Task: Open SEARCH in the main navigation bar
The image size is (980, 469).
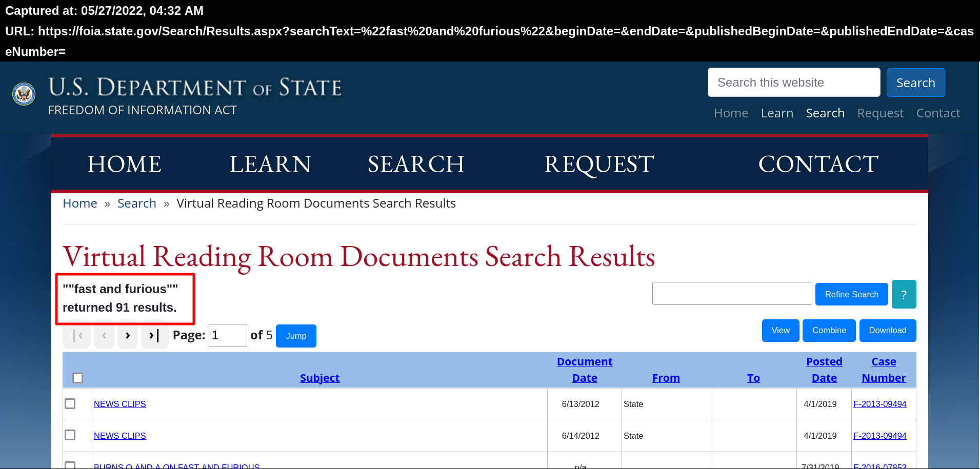Action: pyautogui.click(x=416, y=165)
